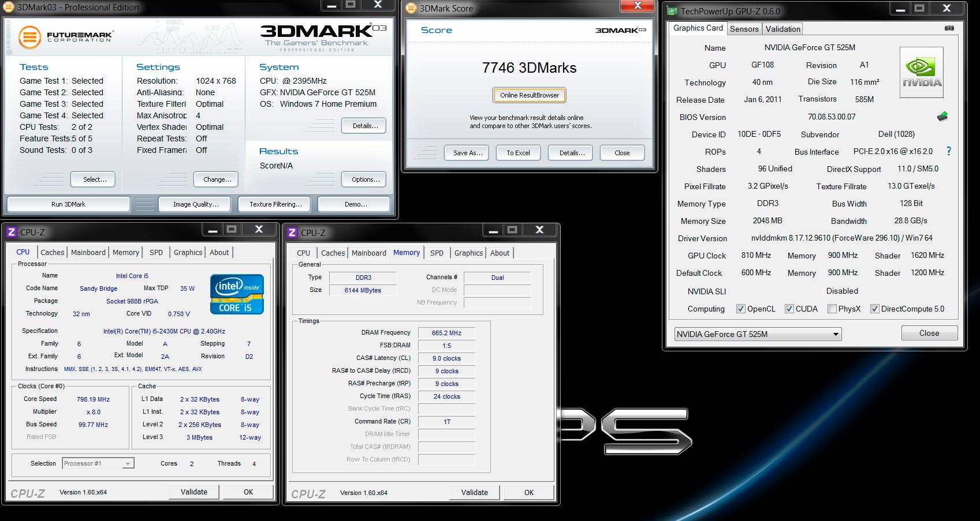980x521 pixels.
Task: Click the 3DMark Score window title icon
Action: tap(411, 8)
